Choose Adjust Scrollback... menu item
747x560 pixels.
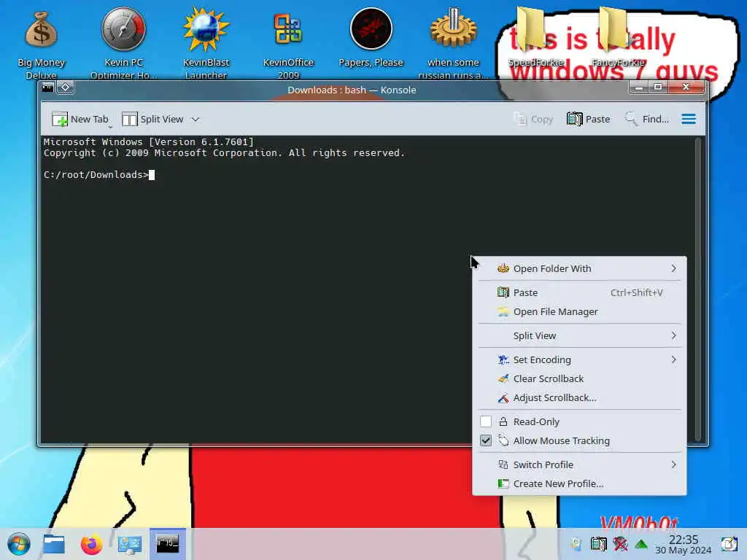tap(578, 397)
